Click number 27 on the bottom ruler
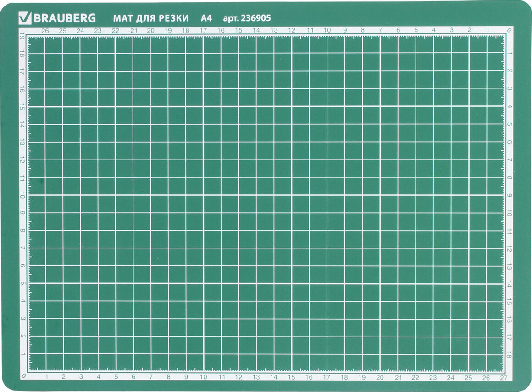 504,378
